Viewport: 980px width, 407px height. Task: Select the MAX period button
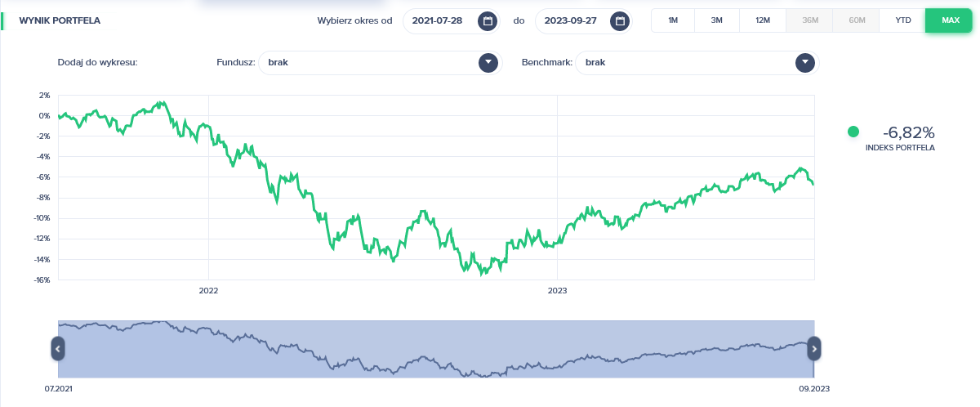point(950,20)
